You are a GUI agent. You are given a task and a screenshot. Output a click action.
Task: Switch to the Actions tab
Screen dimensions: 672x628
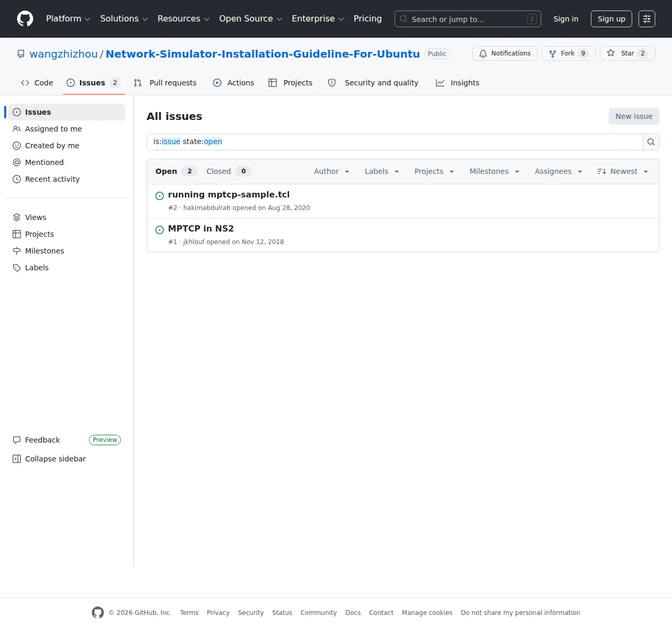[233, 83]
